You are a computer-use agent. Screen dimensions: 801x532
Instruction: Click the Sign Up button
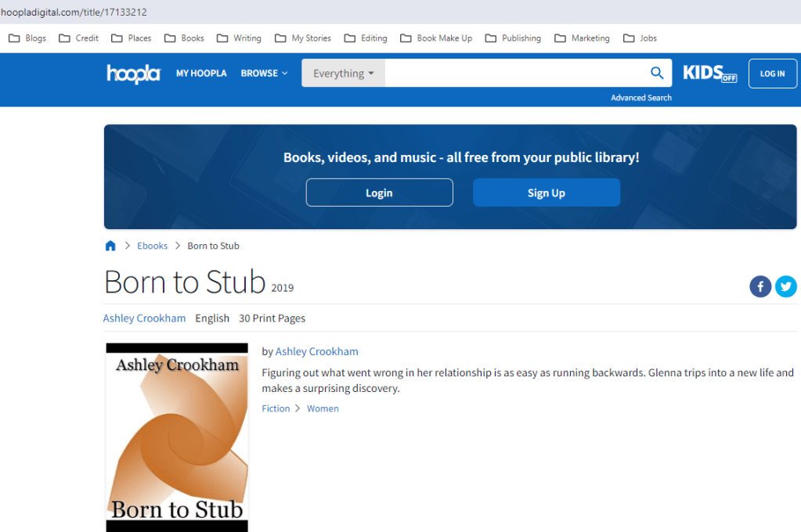tap(546, 192)
